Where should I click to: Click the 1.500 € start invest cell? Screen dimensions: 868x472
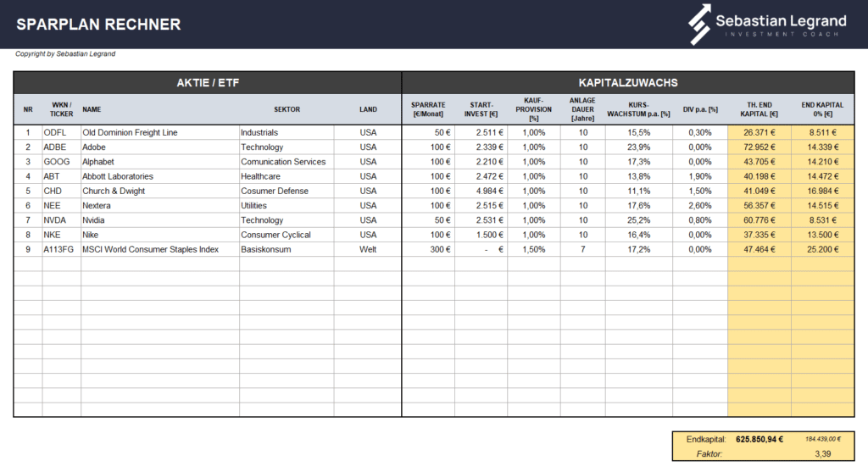(481, 235)
